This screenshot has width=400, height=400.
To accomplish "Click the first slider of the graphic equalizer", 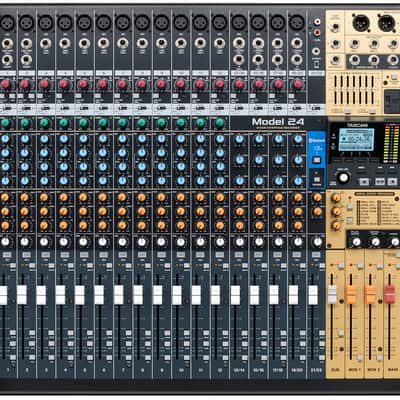I will click(x=335, y=90).
